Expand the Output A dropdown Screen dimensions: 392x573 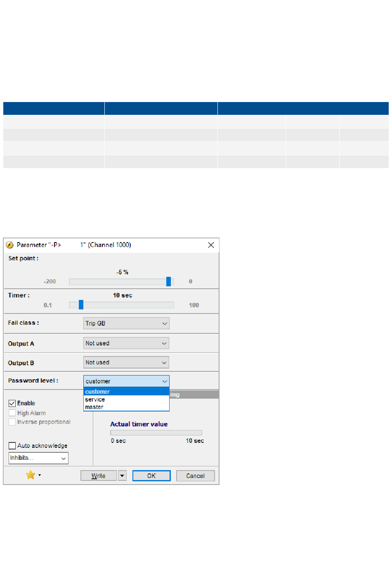point(126,343)
